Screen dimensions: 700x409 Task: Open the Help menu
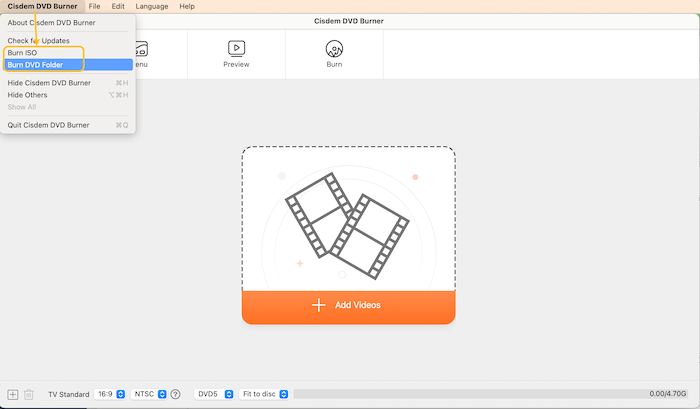click(x=187, y=6)
